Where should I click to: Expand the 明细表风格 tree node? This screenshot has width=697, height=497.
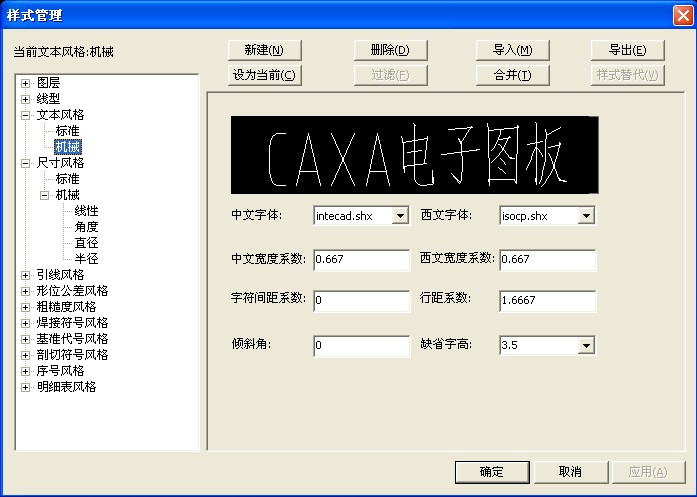(x=25, y=387)
